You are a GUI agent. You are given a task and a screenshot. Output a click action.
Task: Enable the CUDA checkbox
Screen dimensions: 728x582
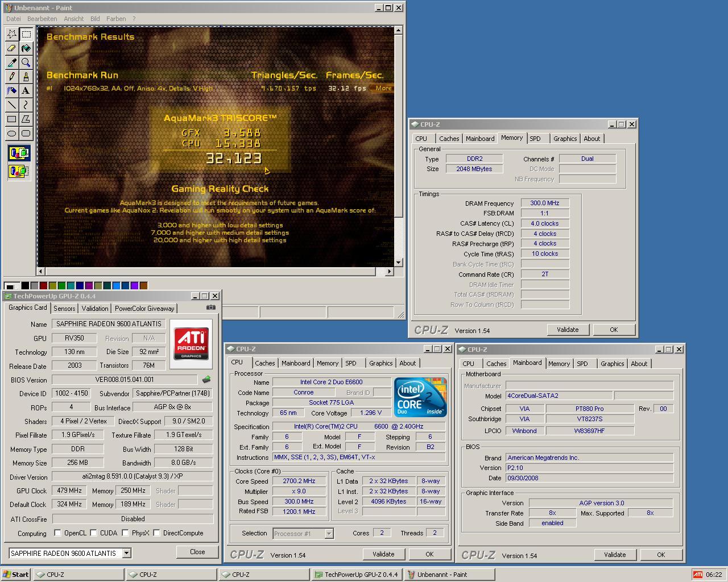click(x=93, y=533)
